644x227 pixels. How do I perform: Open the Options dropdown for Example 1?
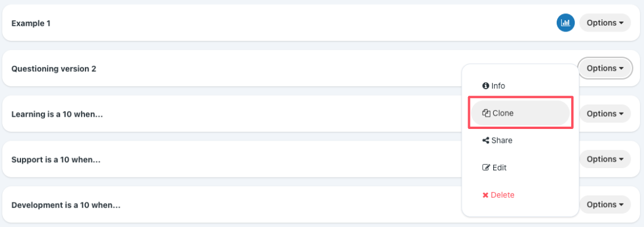[x=605, y=23]
